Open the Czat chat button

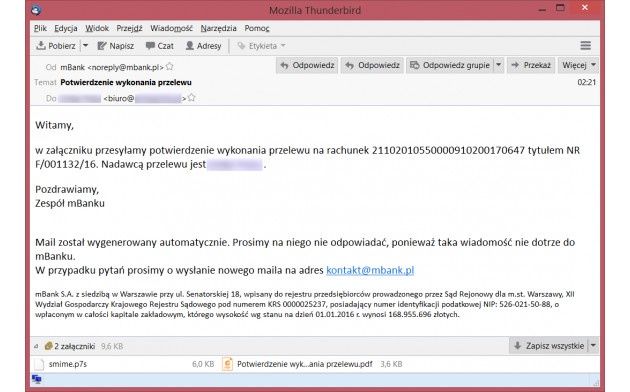click(160, 46)
